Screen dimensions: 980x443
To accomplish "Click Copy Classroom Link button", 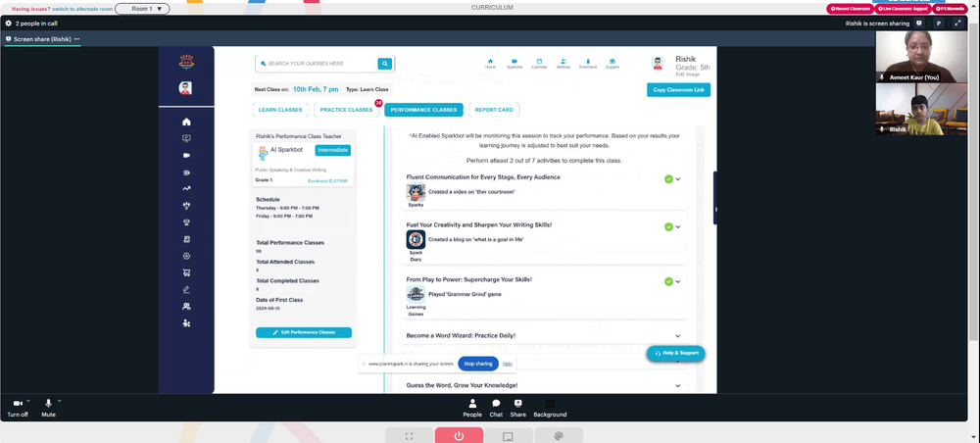I will point(678,90).
